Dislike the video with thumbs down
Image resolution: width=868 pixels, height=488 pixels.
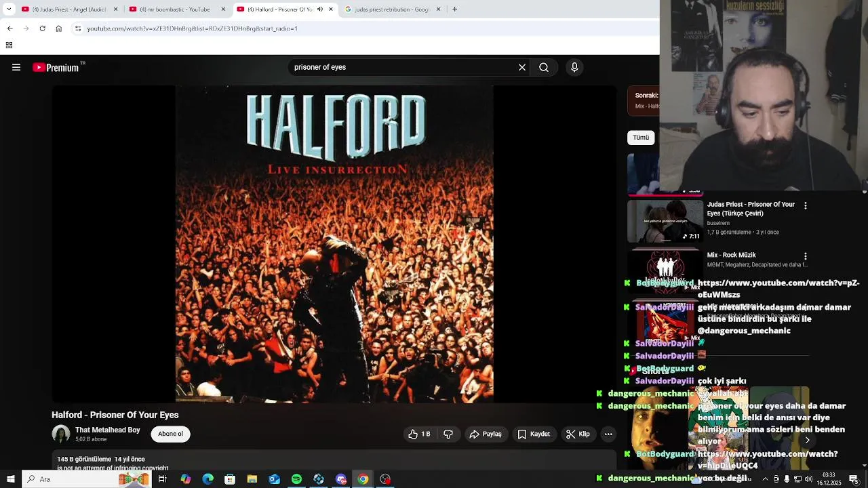click(x=448, y=434)
